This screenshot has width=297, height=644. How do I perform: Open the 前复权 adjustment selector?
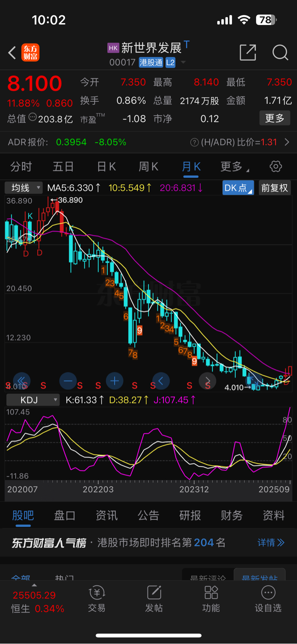point(275,188)
